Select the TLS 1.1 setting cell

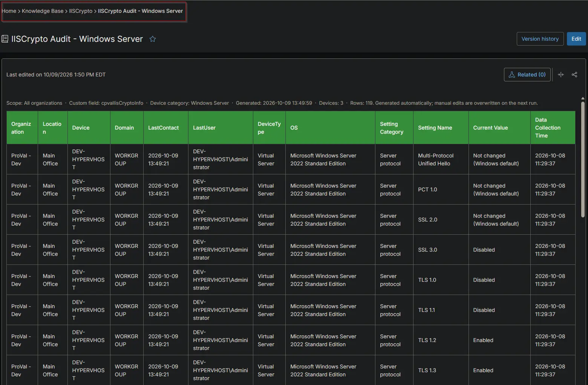click(441, 310)
